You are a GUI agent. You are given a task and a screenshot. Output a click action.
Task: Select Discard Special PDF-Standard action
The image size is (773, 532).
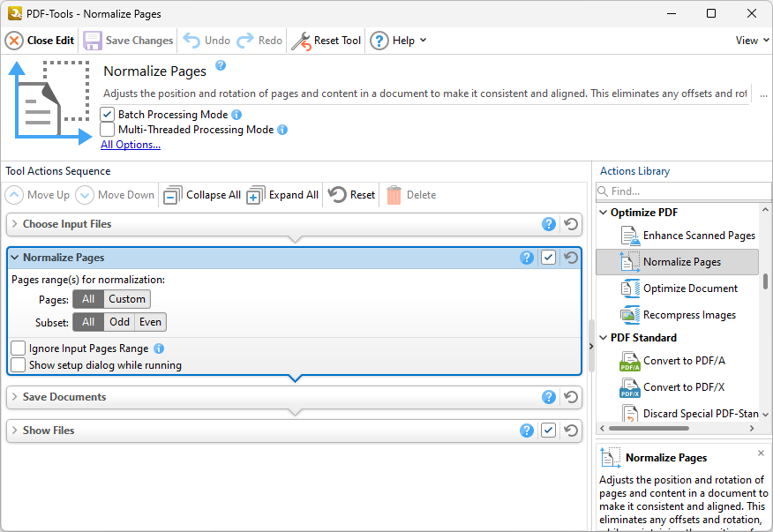point(689,414)
